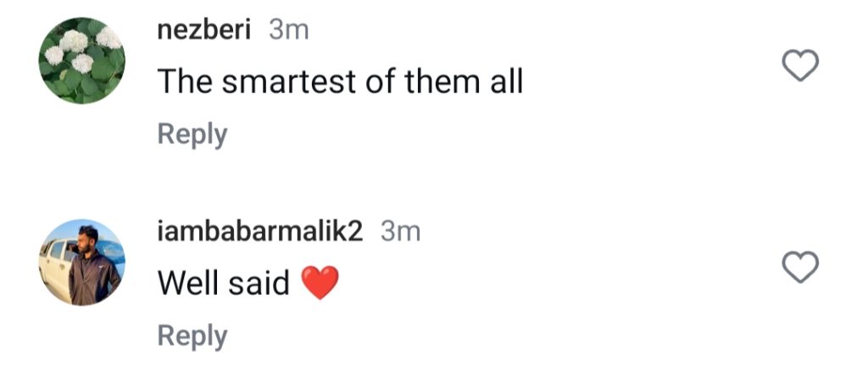Click the word 'Well' in second comment
This screenshot has height=389, width=868.
tap(189, 283)
